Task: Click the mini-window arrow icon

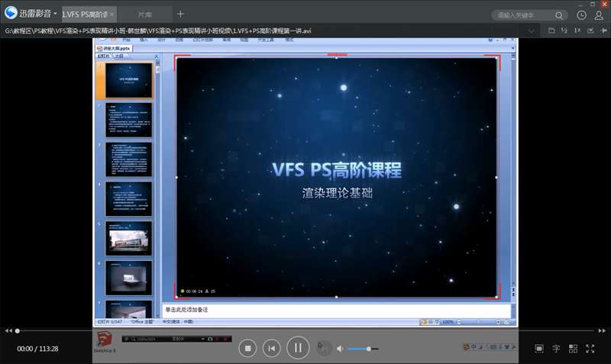Action: [590, 31]
